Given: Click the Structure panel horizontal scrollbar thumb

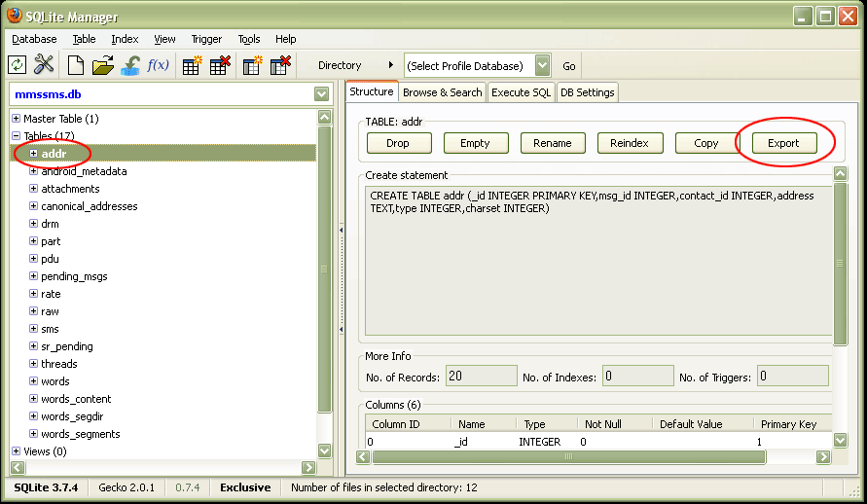Looking at the screenshot, I should (x=569, y=456).
